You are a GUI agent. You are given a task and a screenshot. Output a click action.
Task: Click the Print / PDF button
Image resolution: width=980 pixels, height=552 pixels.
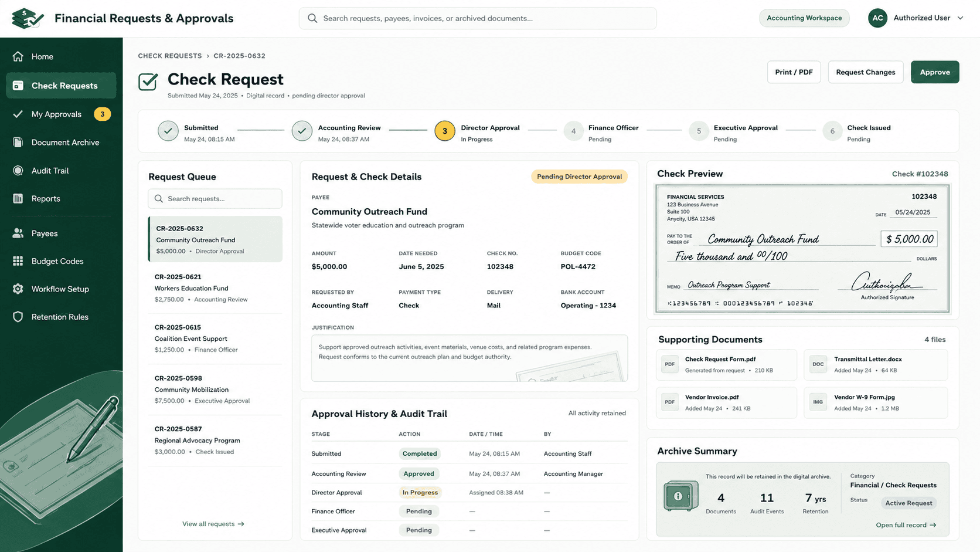[x=794, y=72]
